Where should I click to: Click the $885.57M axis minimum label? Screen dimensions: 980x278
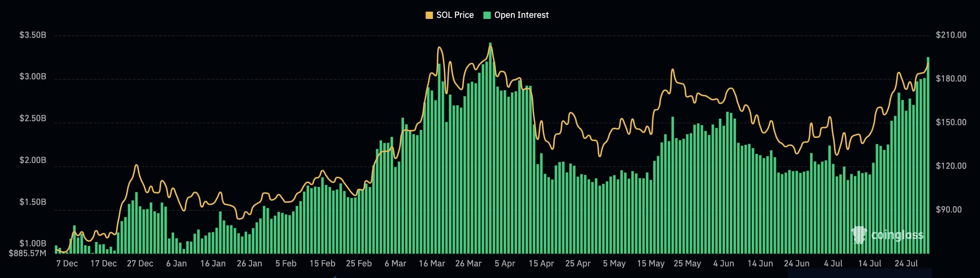(27, 253)
